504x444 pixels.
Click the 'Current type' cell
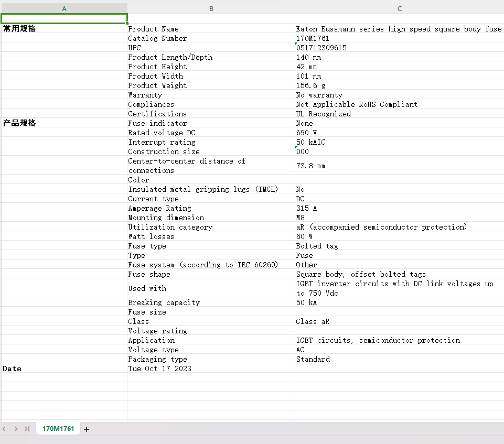click(211, 199)
